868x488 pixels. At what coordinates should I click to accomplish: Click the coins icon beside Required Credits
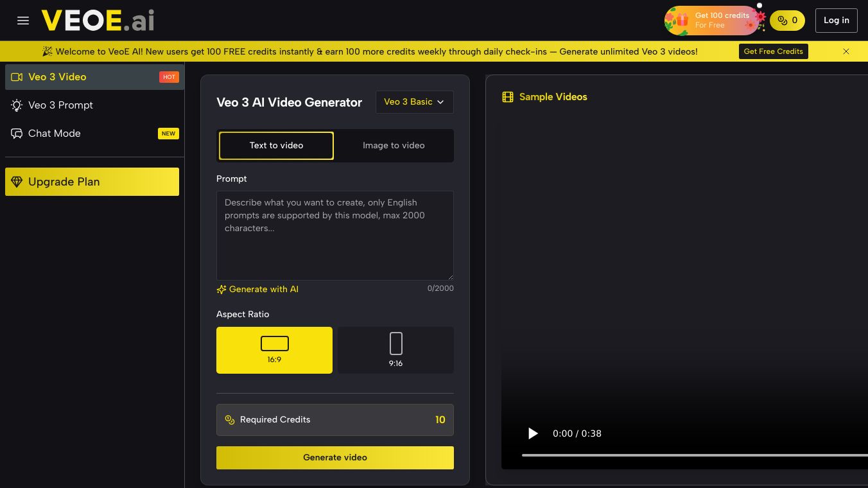coord(230,420)
